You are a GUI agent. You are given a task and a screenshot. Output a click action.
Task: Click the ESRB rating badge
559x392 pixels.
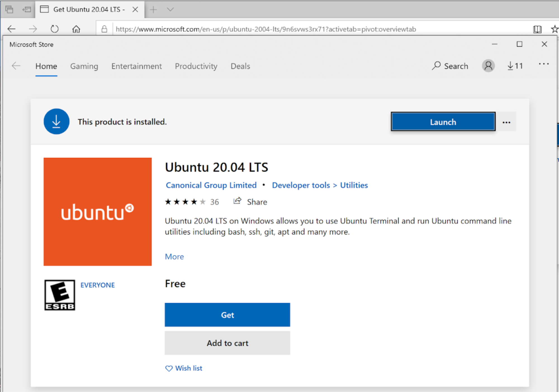point(60,295)
